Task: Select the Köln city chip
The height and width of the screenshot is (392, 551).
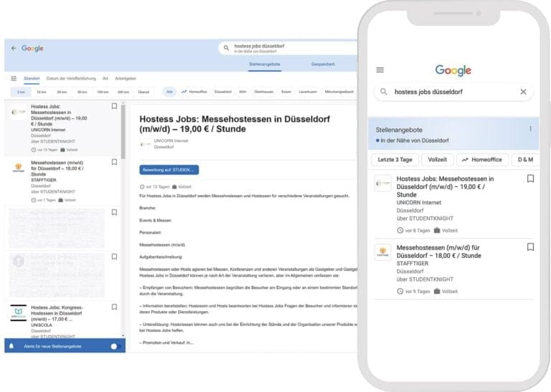Action: (242, 92)
